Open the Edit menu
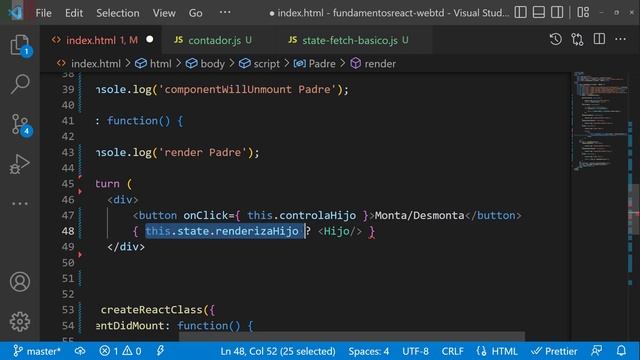The image size is (640, 360). 74,13
